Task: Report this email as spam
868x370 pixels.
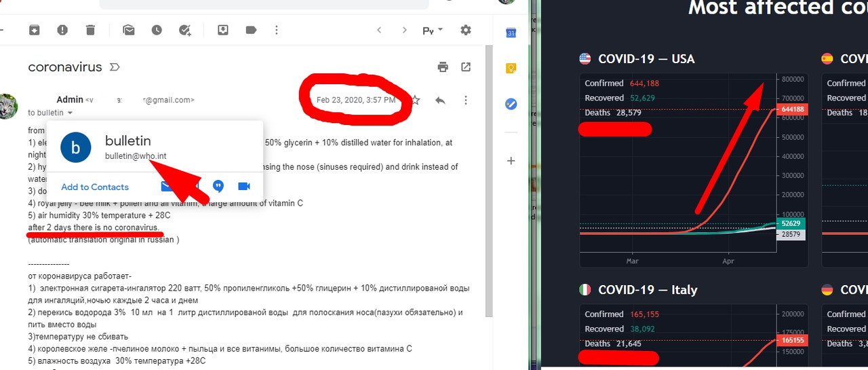Action: [x=62, y=30]
